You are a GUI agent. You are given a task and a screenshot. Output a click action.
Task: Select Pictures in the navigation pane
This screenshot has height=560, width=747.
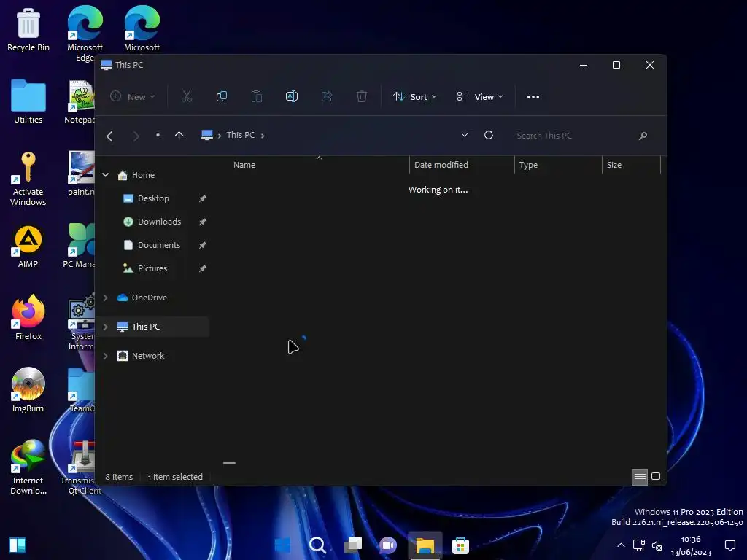click(153, 268)
